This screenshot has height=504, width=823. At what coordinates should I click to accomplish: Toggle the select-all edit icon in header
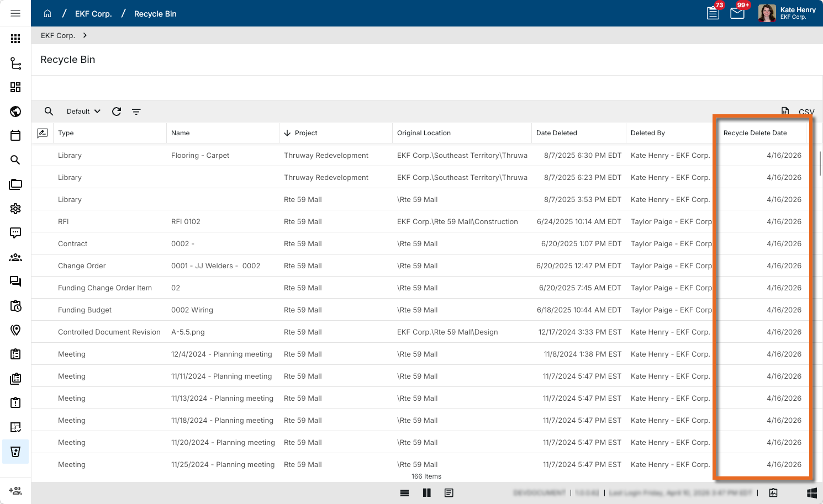point(43,133)
